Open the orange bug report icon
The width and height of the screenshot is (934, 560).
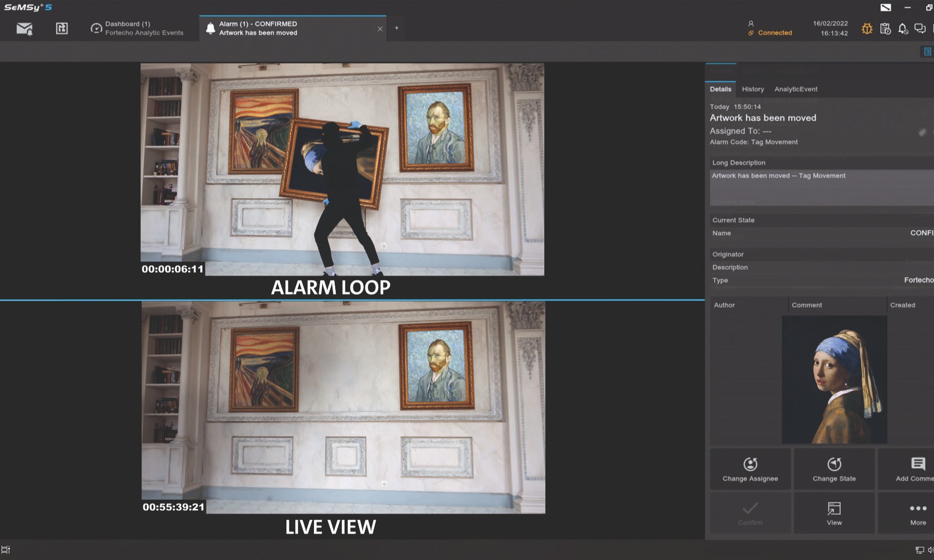pyautogui.click(x=867, y=29)
